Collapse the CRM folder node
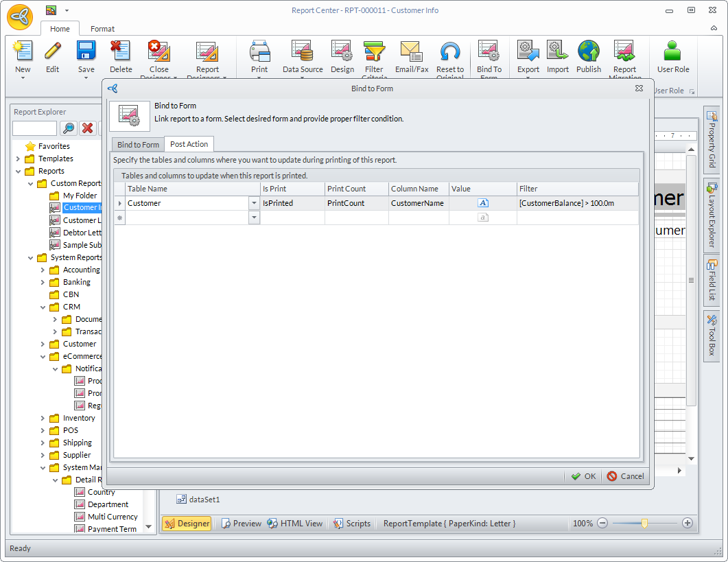728x562 pixels. coord(43,307)
